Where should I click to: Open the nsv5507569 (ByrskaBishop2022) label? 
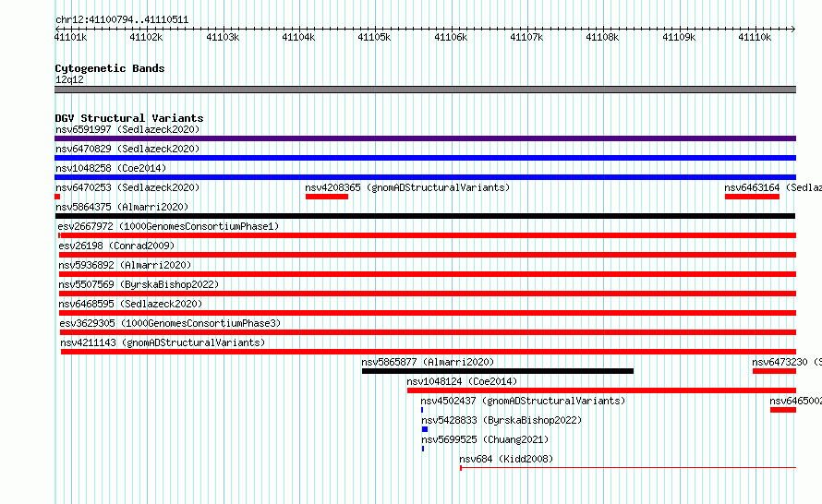click(x=139, y=284)
